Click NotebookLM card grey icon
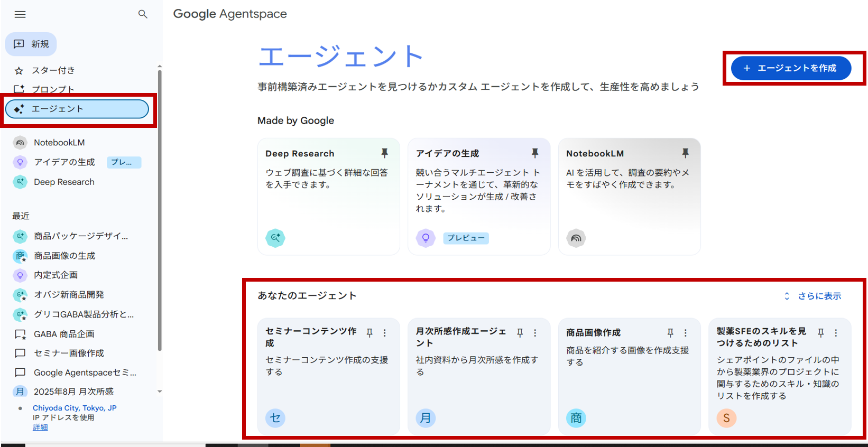 576,238
